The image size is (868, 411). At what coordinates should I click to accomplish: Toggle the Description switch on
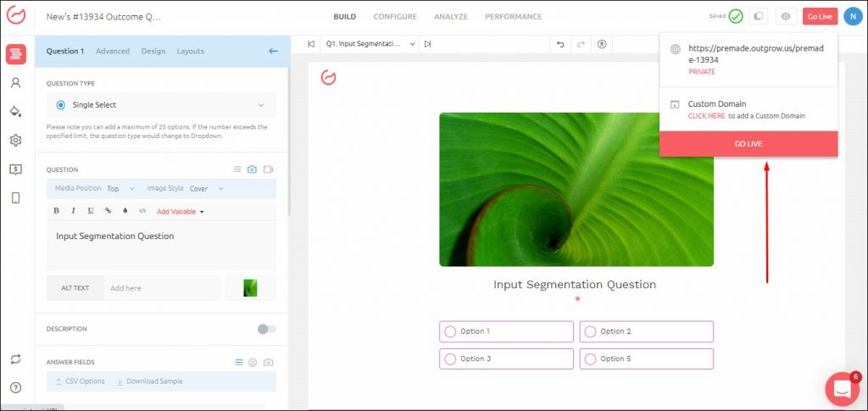click(x=266, y=329)
